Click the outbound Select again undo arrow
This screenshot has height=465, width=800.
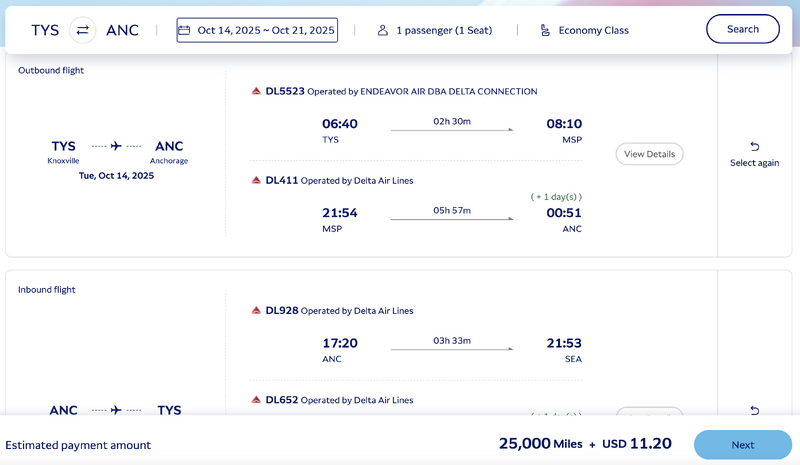(755, 146)
